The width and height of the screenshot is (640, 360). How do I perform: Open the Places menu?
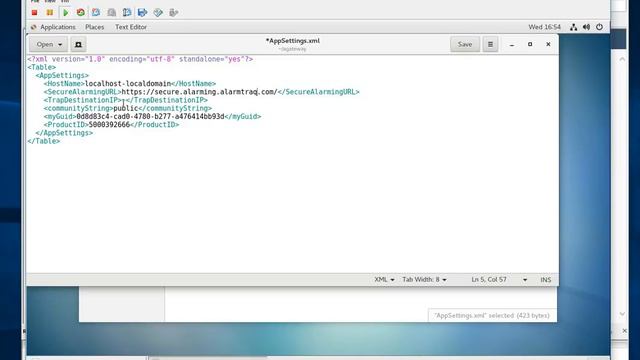95,27
